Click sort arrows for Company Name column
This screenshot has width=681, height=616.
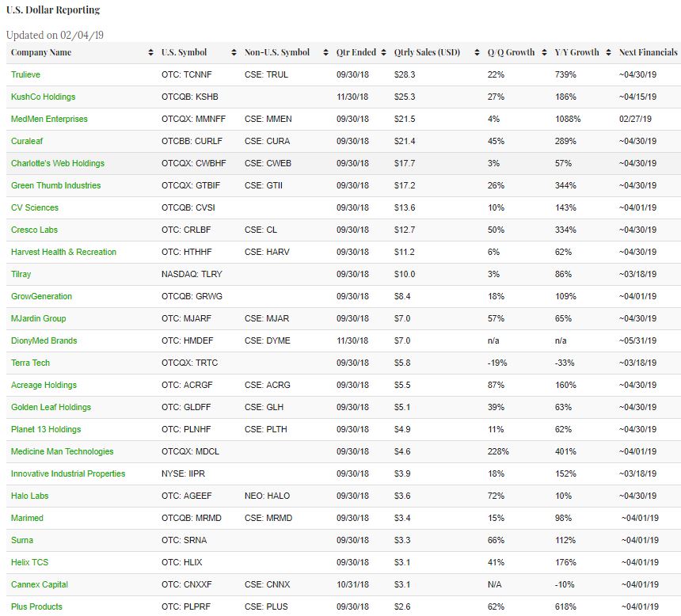pos(150,53)
